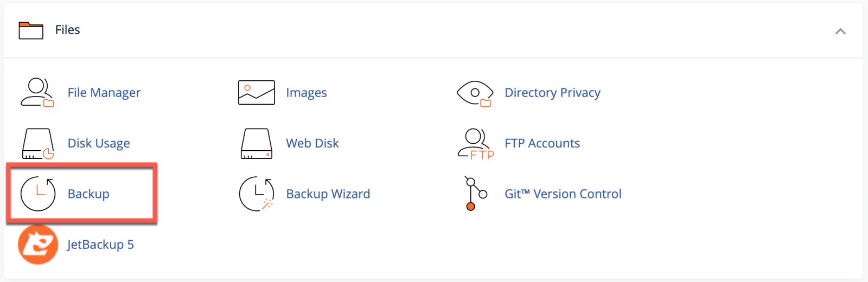Open the Disk Usage drive icon
The height and width of the screenshot is (282, 868).
[37, 144]
